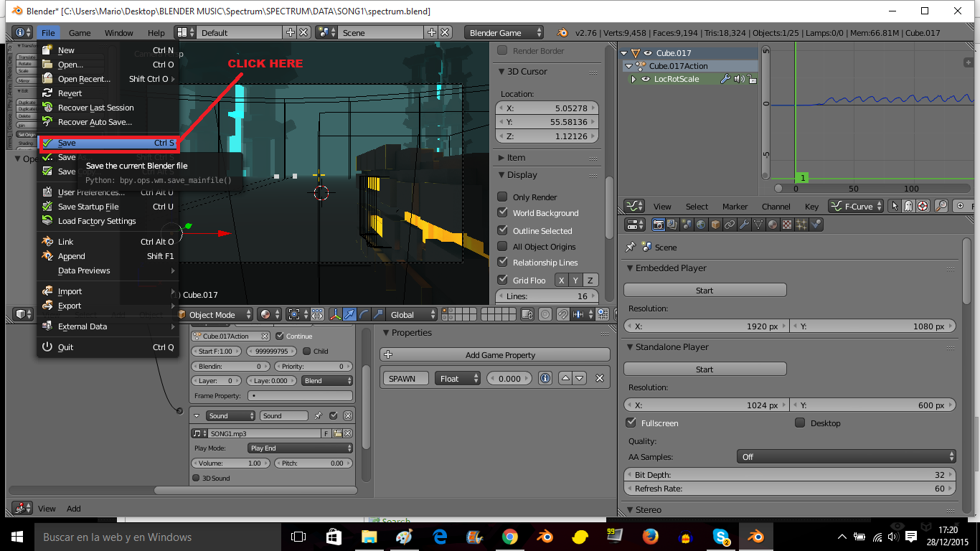The image size is (980, 551).
Task: Click Open Recent in the File menu
Action: 108,79
